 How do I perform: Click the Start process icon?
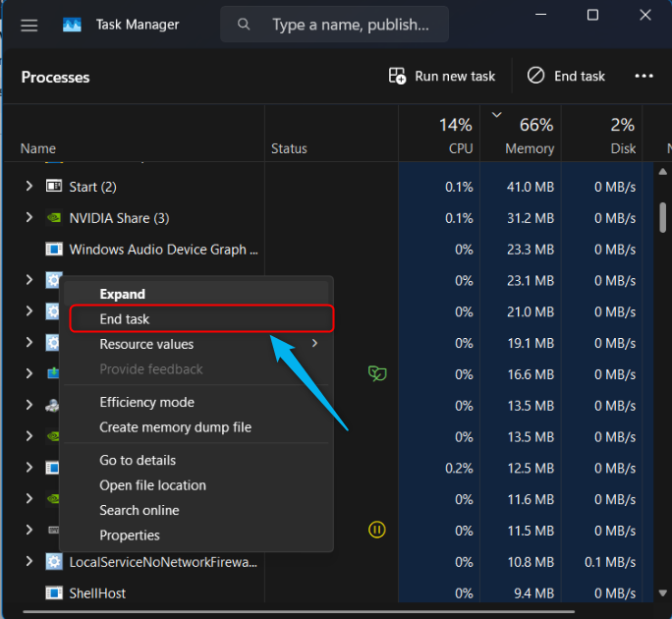tap(54, 186)
